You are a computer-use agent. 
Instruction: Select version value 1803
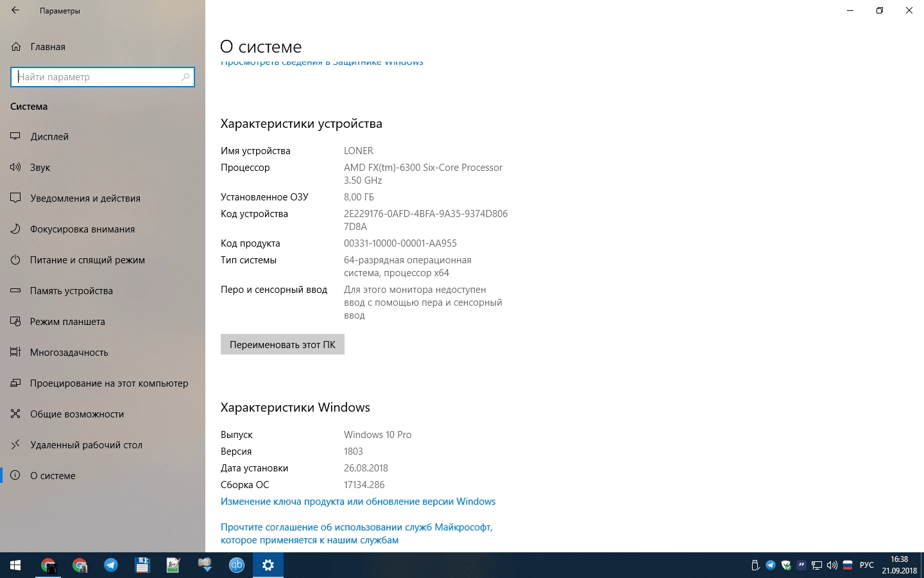pyautogui.click(x=354, y=451)
